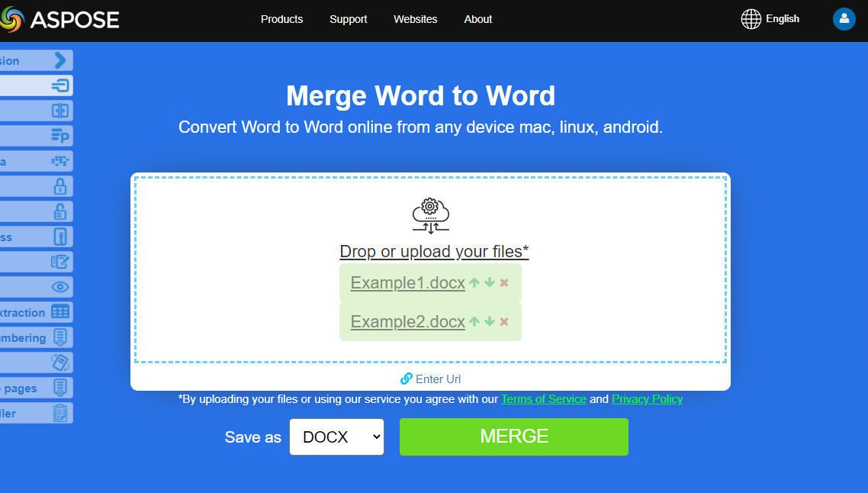This screenshot has width=868, height=493.
Task: Click the closed padlock sidebar icon
Action: [59, 186]
